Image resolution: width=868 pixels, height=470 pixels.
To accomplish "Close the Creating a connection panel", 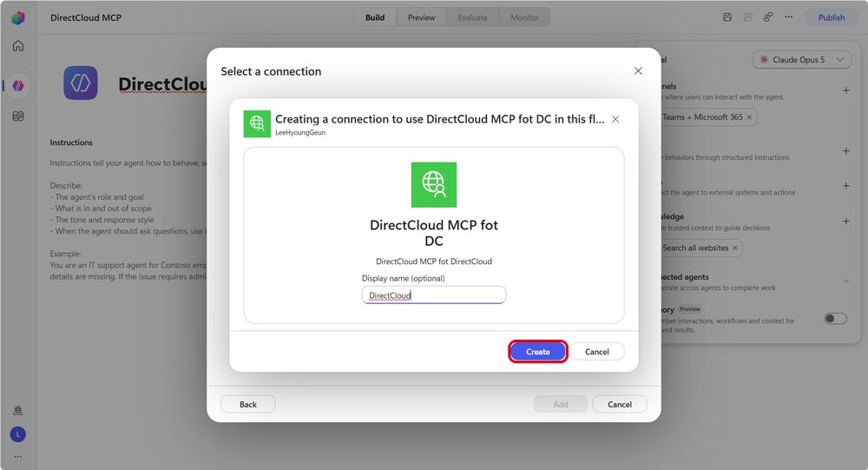I will [615, 119].
